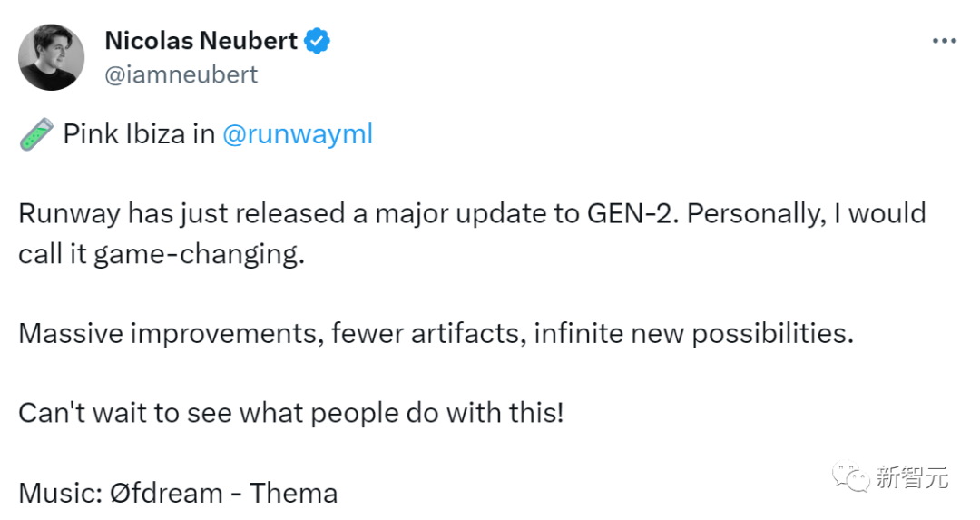Open the three-dot More options menu
This screenshot has height=520, width=980.
click(945, 42)
